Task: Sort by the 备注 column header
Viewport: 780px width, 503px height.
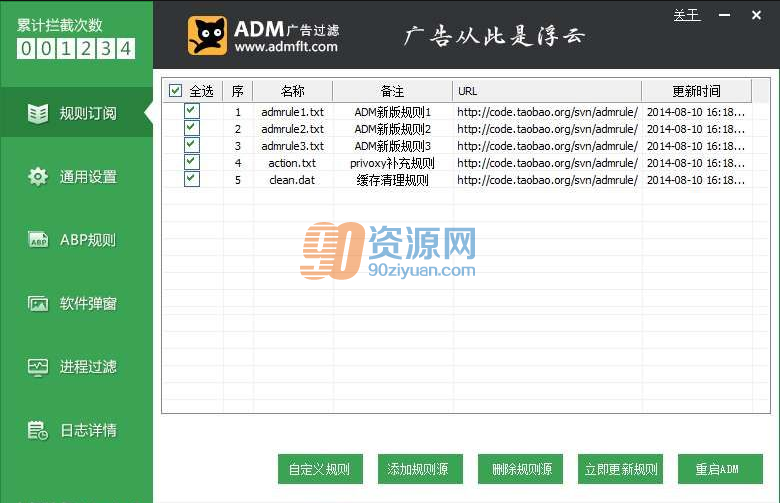Action: pyautogui.click(x=392, y=91)
